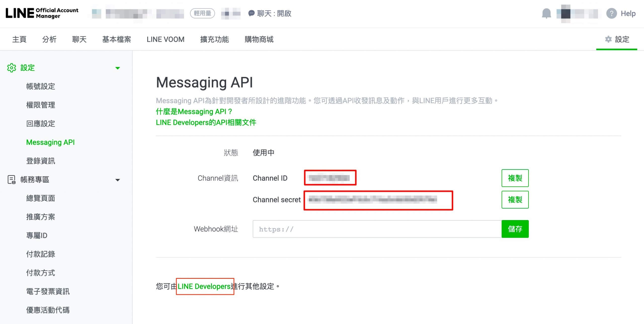644x324 pixels.
Task: Open the 分析 tab
Action: (49, 39)
